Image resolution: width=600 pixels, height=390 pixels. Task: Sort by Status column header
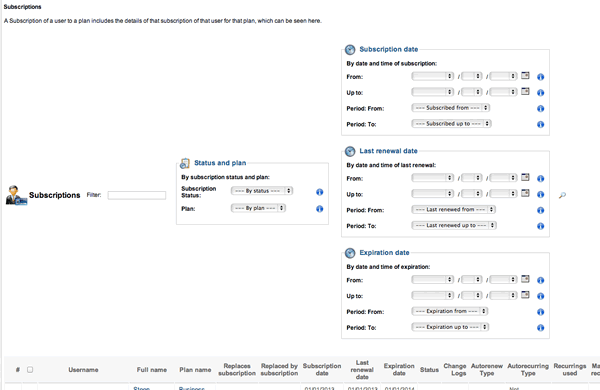(429, 370)
